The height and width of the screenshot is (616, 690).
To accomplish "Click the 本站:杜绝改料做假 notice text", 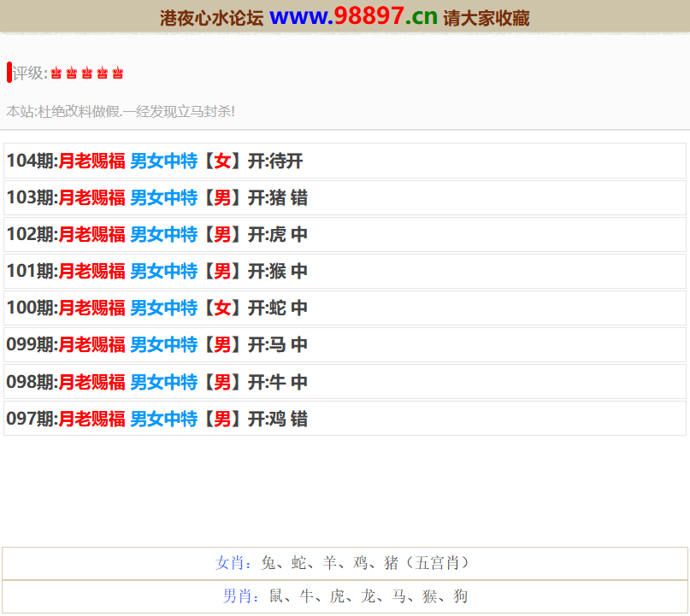I will click(x=121, y=111).
